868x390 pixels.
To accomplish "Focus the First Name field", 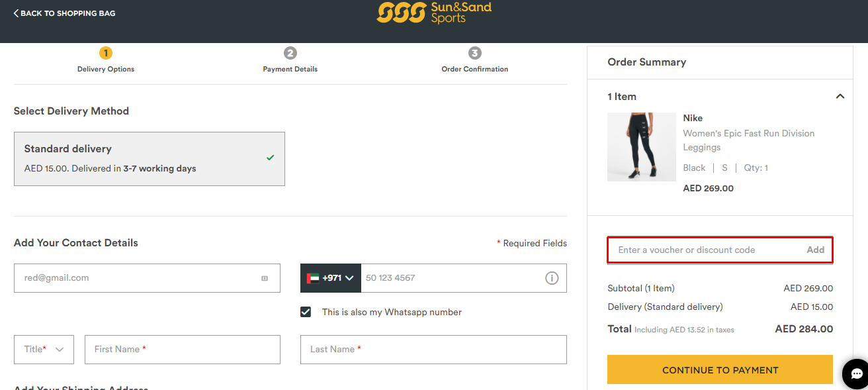I will pos(183,350).
